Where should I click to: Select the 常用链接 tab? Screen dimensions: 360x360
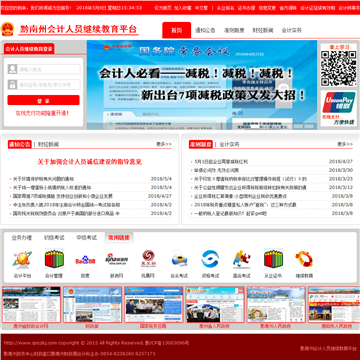tap(119, 238)
